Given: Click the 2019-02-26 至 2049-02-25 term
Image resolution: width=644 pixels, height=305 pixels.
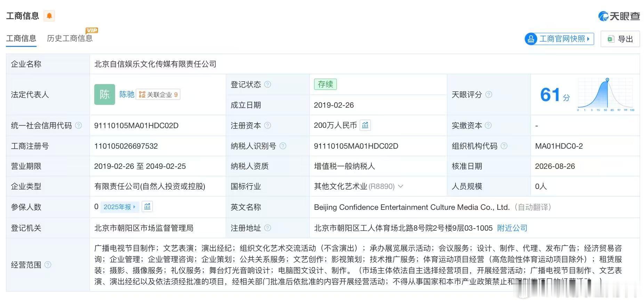Looking at the screenshot, I should [x=140, y=166].
